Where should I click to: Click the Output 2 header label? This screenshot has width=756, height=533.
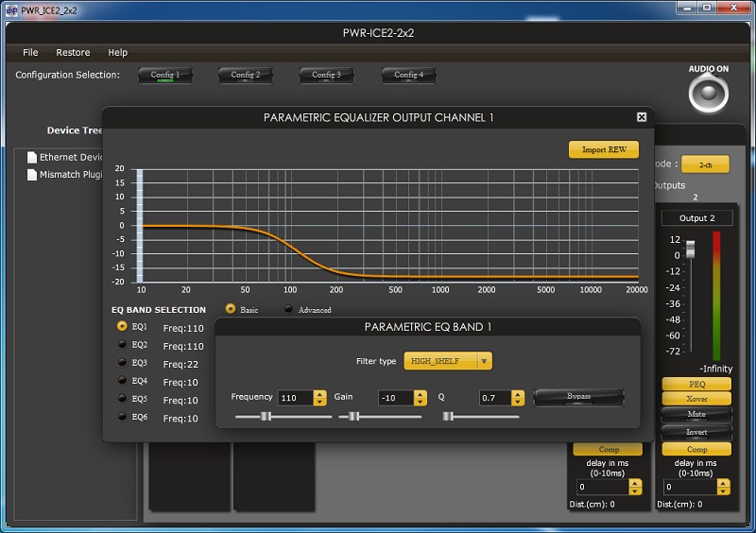(x=696, y=218)
